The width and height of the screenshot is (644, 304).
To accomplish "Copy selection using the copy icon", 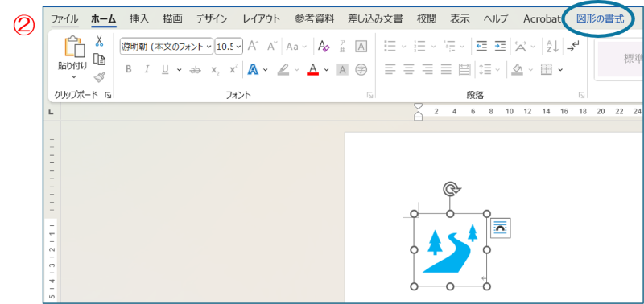I will (99, 60).
